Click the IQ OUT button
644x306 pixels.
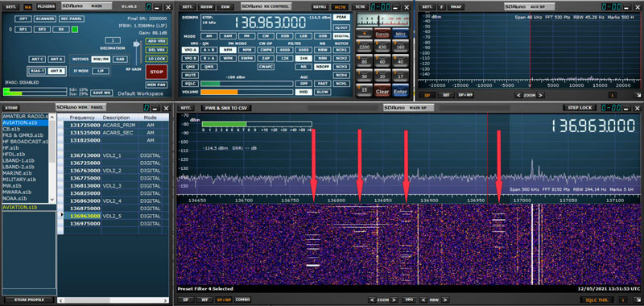[341, 27]
